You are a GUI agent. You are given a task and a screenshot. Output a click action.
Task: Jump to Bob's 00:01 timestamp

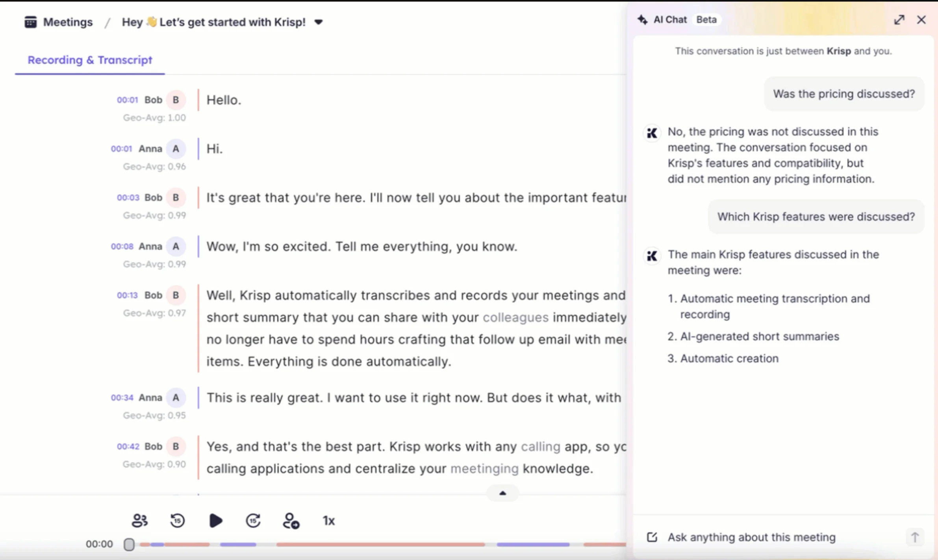127,100
